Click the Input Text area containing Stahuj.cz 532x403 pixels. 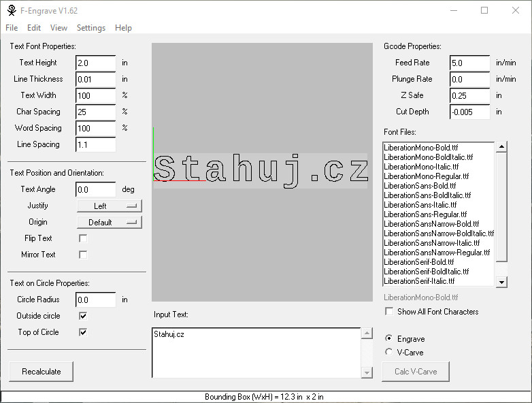256,353
